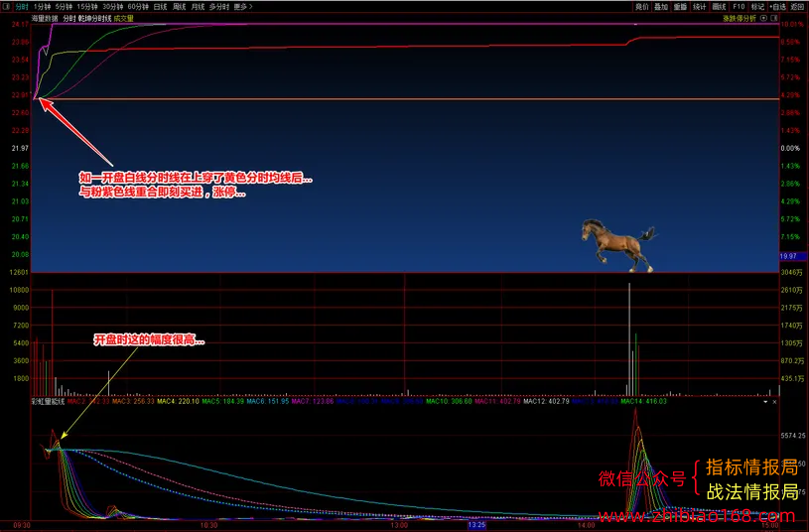This screenshot has width=809, height=532.
Task: Click the 分时 indicator label in chart header
Action: tap(69, 19)
